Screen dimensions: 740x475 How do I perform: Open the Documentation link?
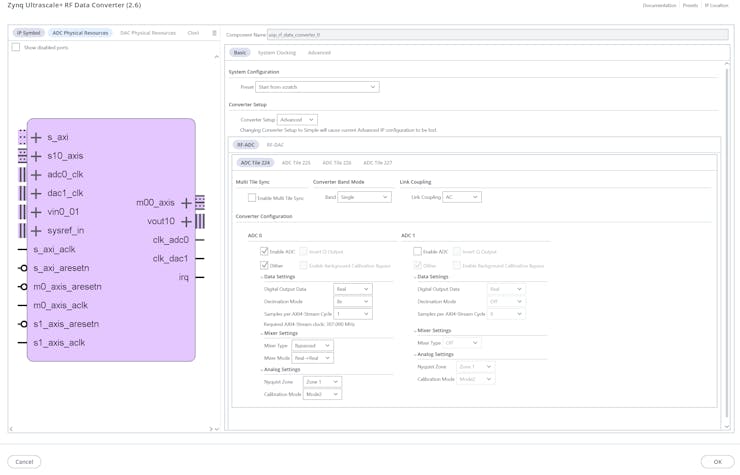click(659, 5)
